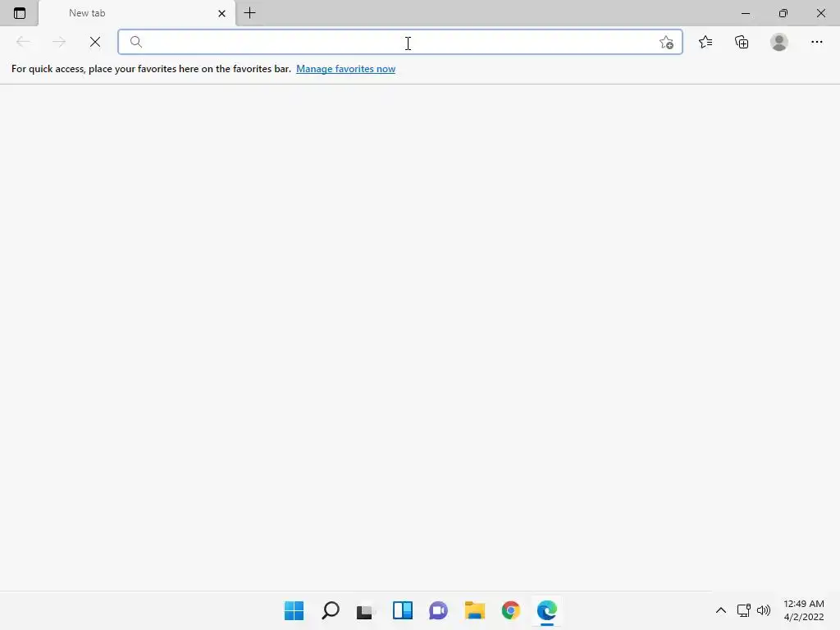Viewport: 840px width, 630px height.
Task: Open Task View on the taskbar
Action: point(367,610)
